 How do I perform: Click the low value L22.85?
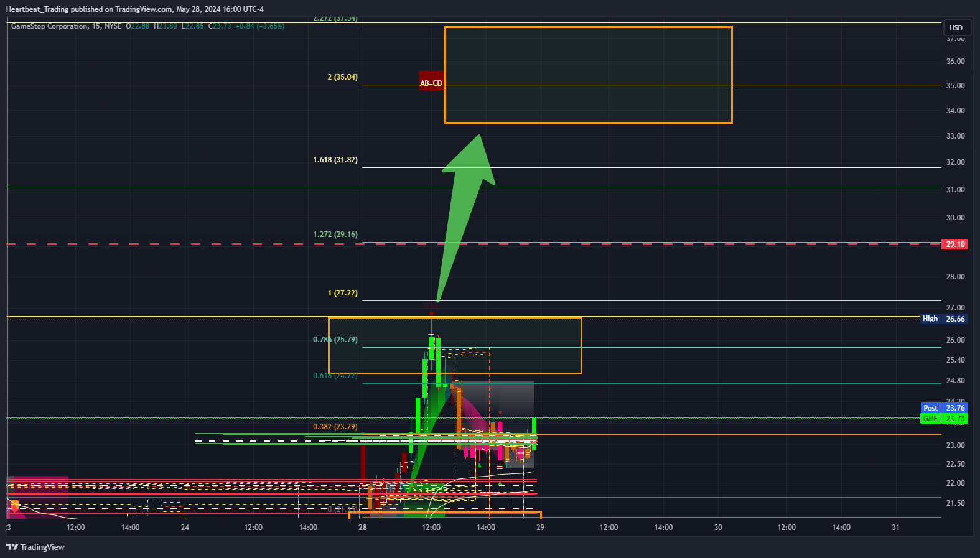[x=193, y=26]
